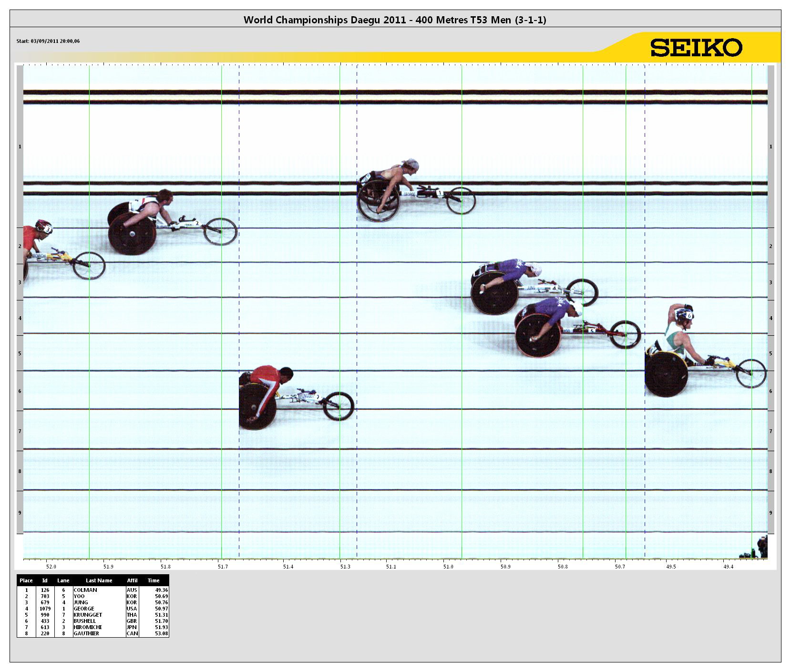Screen dimensions: 791x672
Task: Click the 50.7 time axis label
Action: (x=620, y=567)
